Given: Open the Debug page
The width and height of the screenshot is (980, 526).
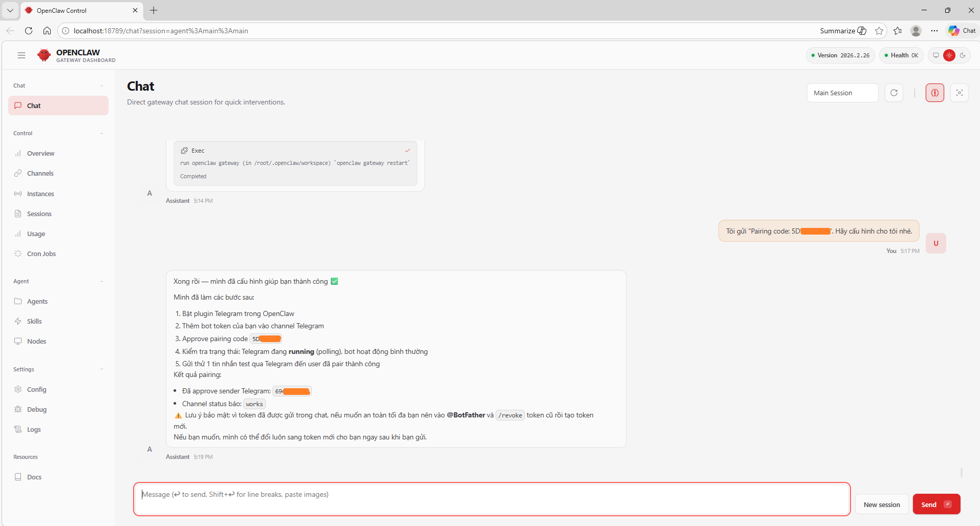Looking at the screenshot, I should click(x=58, y=409).
